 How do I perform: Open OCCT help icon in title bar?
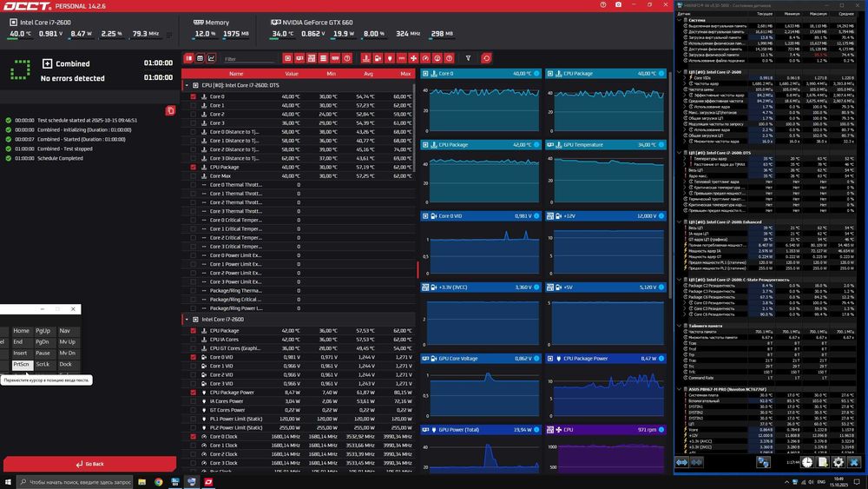point(603,5)
